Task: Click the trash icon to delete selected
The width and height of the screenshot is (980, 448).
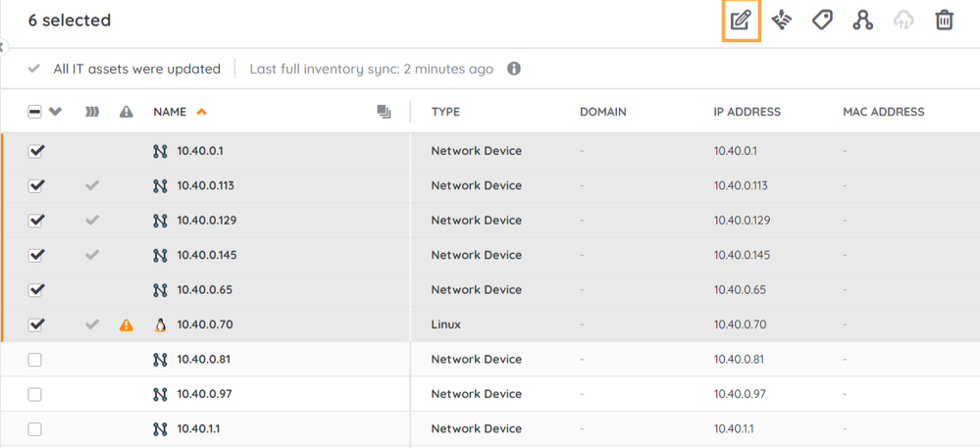Action: (944, 20)
